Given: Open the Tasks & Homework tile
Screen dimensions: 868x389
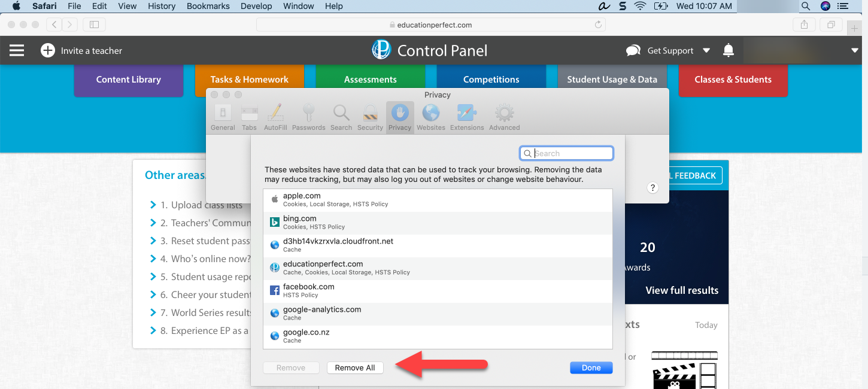Looking at the screenshot, I should pos(250,80).
